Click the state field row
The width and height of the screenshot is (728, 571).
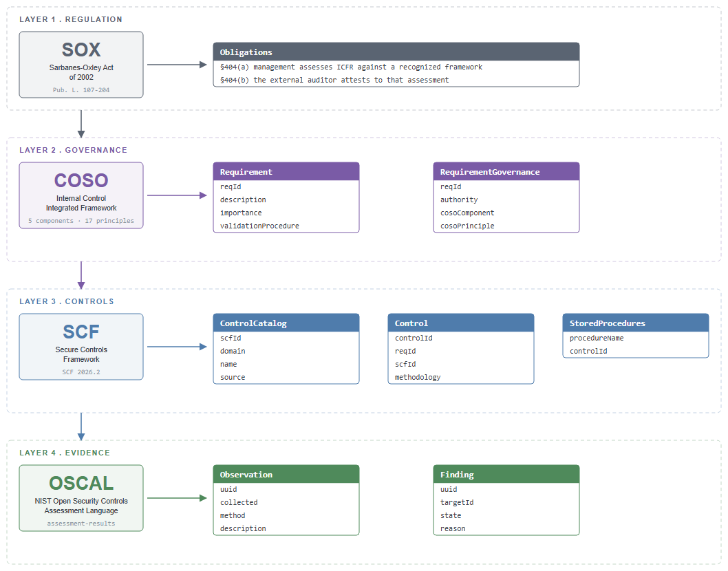(x=506, y=516)
